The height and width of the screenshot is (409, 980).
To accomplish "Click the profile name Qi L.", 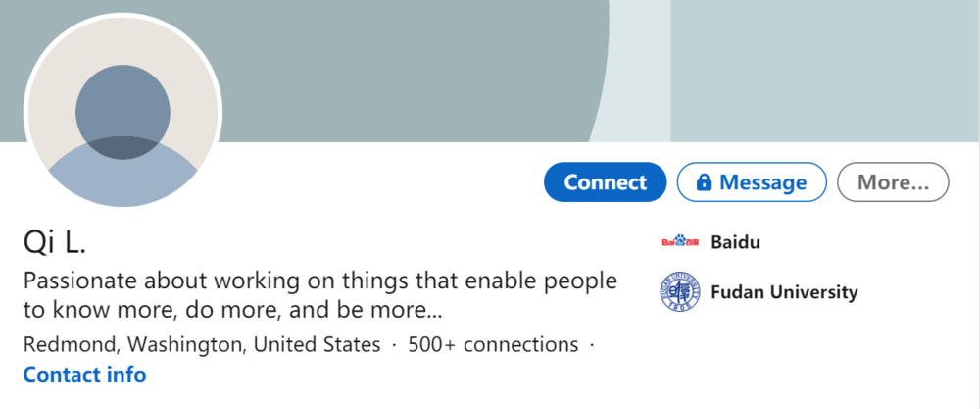I will [x=54, y=242].
